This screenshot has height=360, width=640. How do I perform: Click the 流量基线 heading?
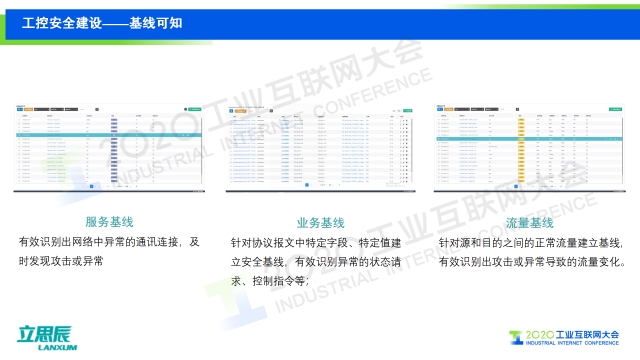click(529, 223)
